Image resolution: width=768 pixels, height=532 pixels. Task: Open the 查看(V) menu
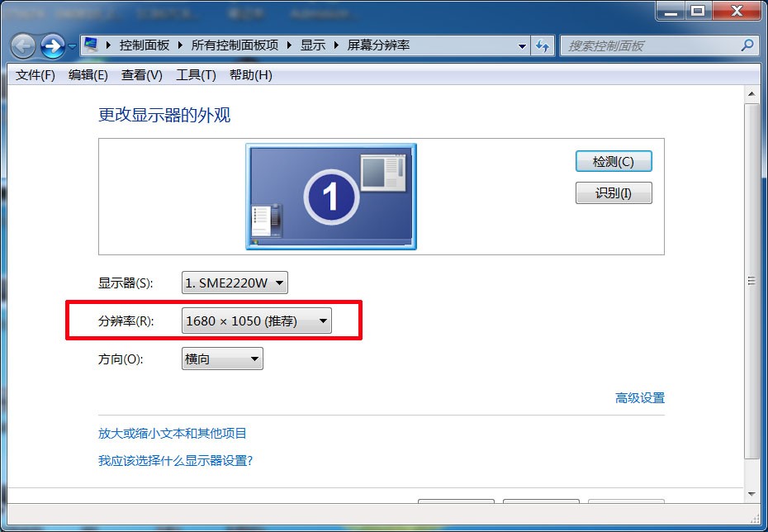(141, 75)
